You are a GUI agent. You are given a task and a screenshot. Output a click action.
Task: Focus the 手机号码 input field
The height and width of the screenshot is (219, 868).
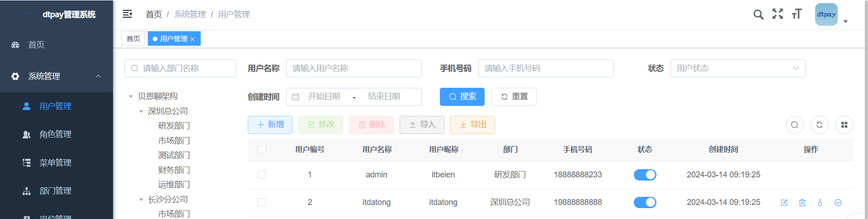point(546,68)
